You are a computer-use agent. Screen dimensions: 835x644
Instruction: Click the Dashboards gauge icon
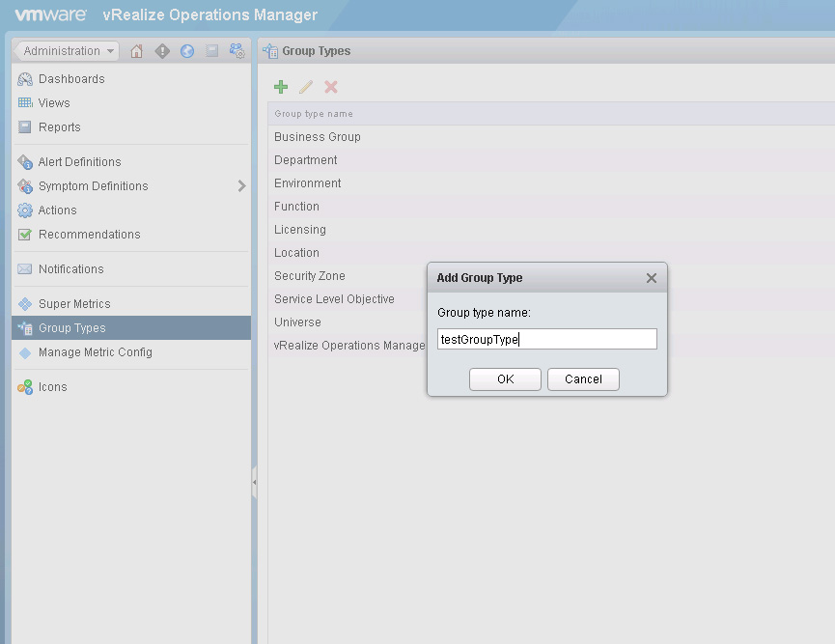tap(25, 79)
